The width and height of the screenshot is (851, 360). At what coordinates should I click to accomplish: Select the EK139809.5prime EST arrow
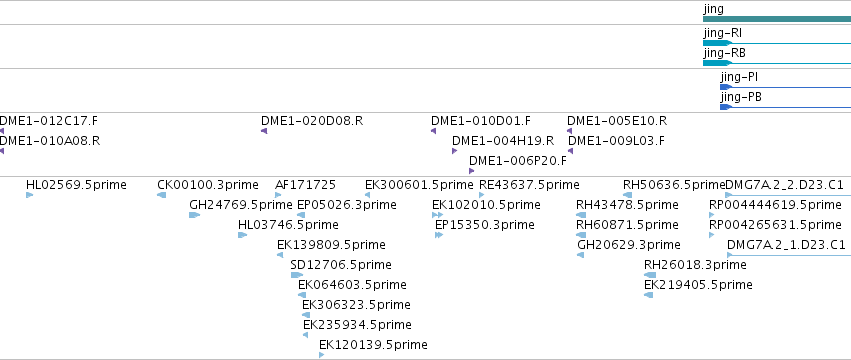(280, 255)
